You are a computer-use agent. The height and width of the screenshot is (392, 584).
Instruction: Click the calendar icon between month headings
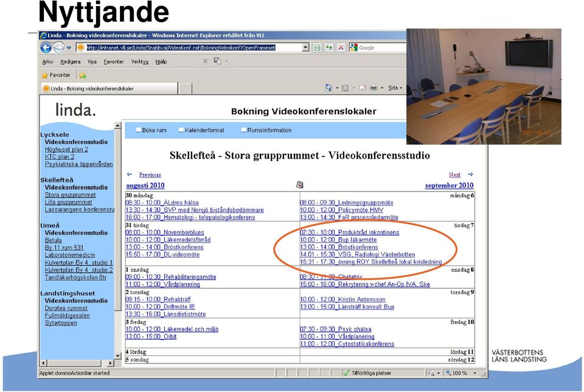coord(299,185)
